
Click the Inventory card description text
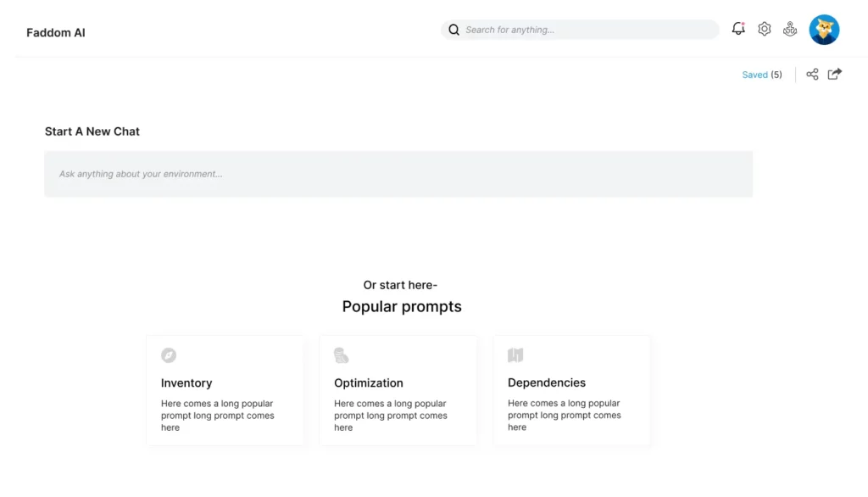(218, 416)
